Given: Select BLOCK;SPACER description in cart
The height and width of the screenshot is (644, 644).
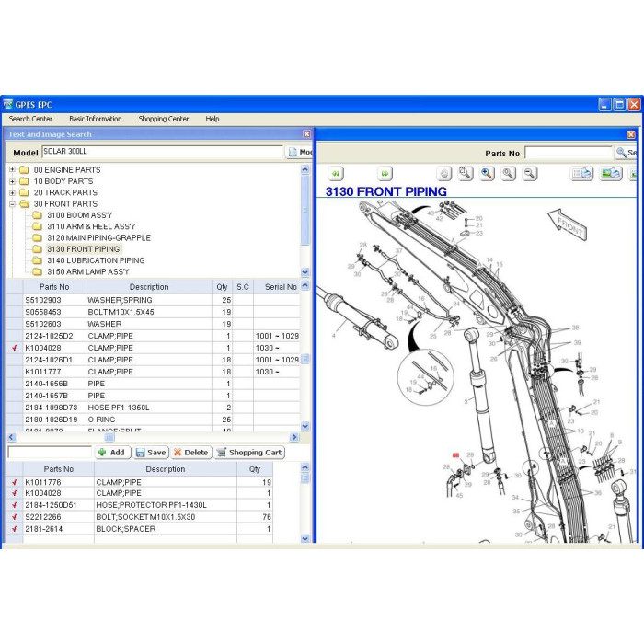Looking at the screenshot, I should (126, 529).
